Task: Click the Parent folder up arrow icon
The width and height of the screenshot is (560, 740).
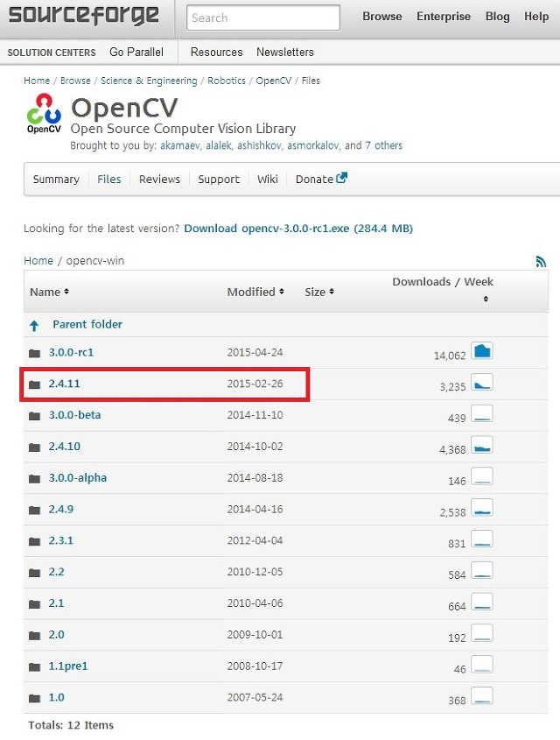Action: tap(34, 325)
